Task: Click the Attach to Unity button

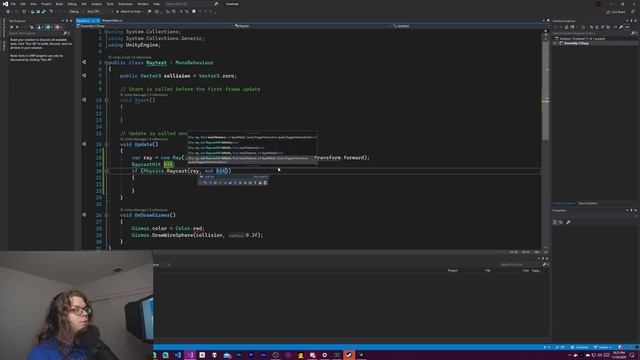Action: point(130,12)
